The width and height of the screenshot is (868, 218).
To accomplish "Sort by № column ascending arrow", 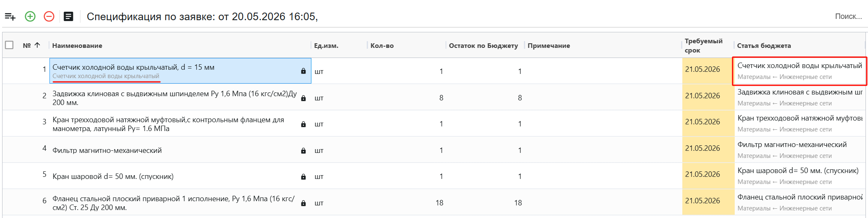I will pyautogui.click(x=37, y=45).
